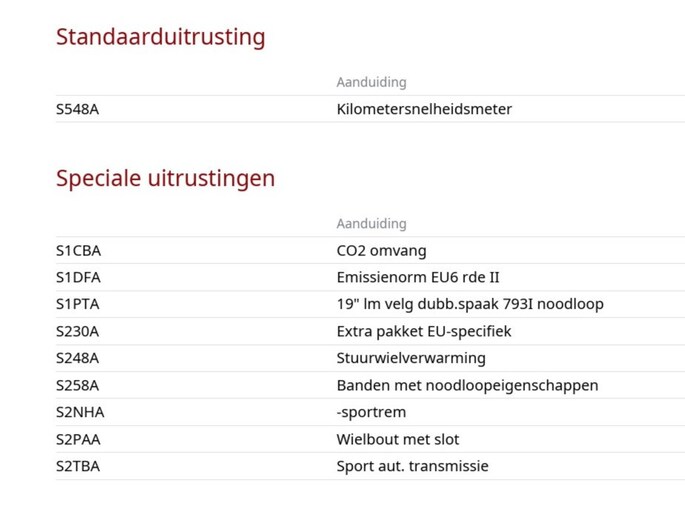Select the S548A code cell
Screen dimensions: 685x514
(x=77, y=109)
